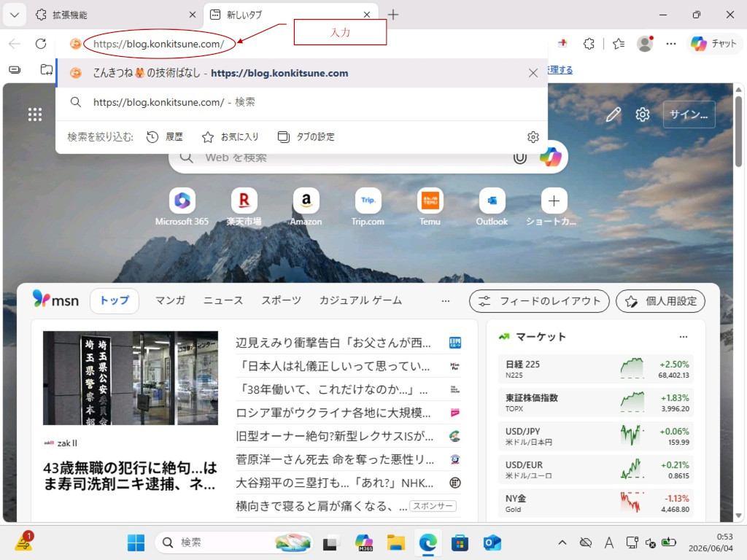The image size is (747, 560).
Task: Reload the page with refresh icon
Action: coord(41,44)
